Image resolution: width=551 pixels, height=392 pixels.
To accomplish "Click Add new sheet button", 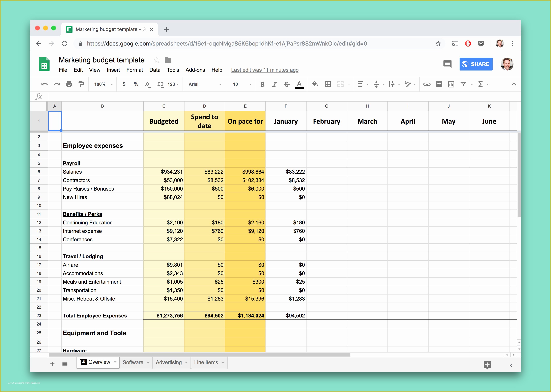I will [52, 363].
